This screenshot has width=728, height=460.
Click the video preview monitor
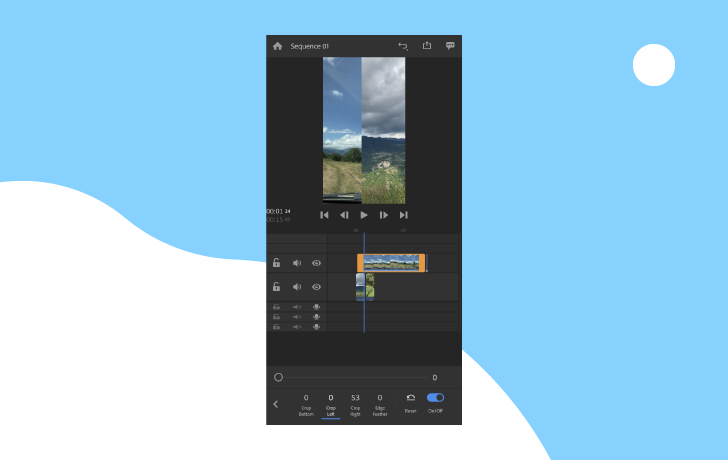click(364, 130)
